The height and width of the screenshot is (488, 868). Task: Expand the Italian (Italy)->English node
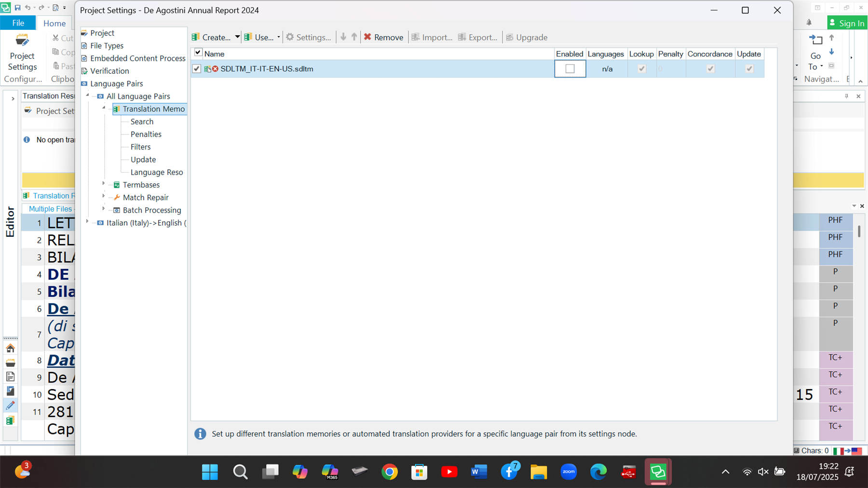click(88, 222)
